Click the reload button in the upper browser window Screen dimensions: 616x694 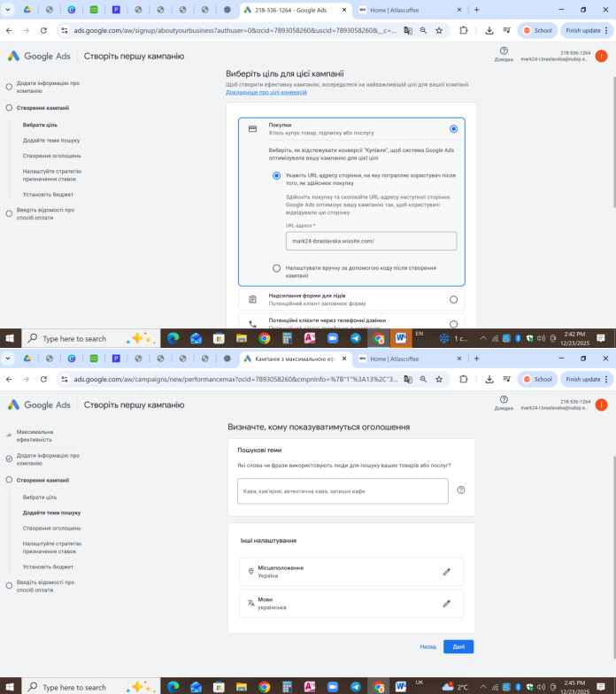(43, 30)
